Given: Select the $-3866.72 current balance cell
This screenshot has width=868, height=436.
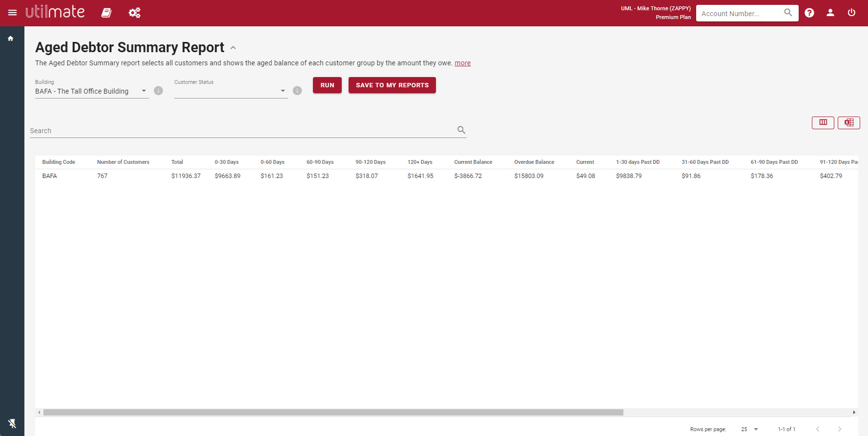Looking at the screenshot, I should [468, 176].
